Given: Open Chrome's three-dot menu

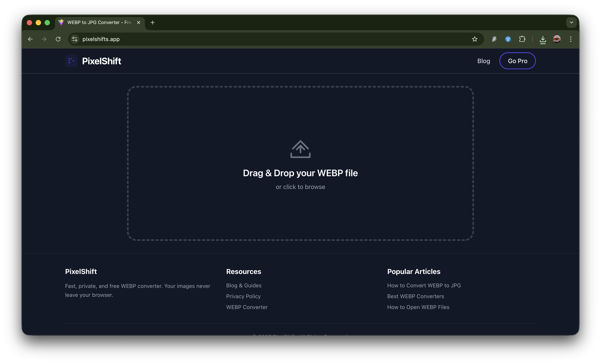Looking at the screenshot, I should [571, 39].
